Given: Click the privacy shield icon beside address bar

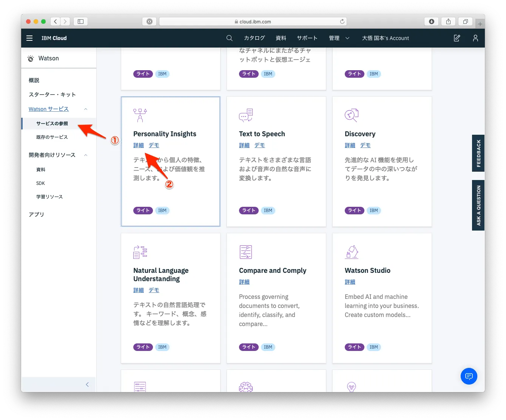Looking at the screenshot, I should (149, 22).
